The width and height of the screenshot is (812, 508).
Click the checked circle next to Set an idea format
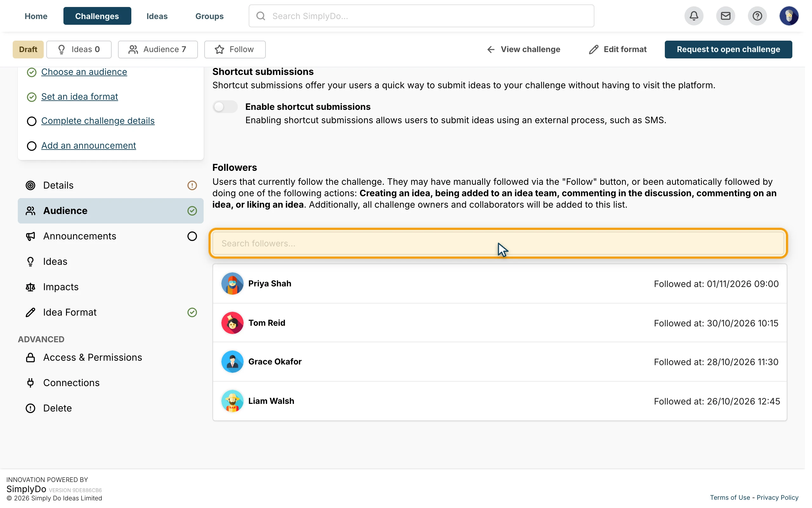(x=31, y=97)
